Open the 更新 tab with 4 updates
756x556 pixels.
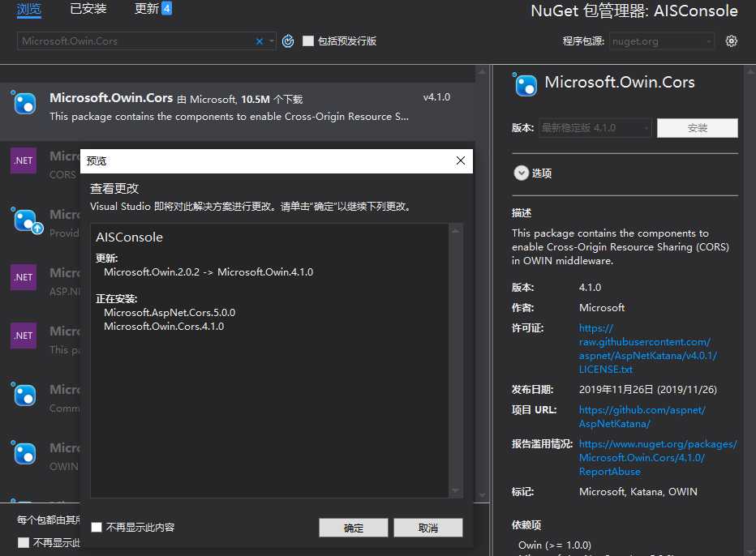[152, 9]
